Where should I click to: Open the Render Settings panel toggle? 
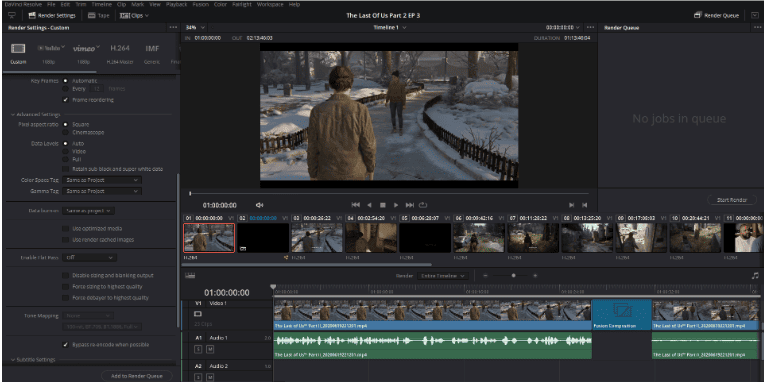(52, 16)
